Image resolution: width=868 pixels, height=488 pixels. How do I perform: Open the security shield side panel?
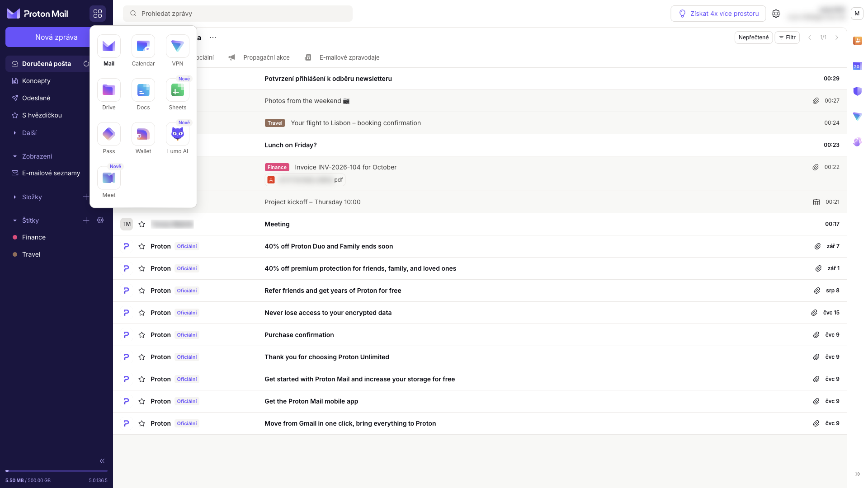858,91
